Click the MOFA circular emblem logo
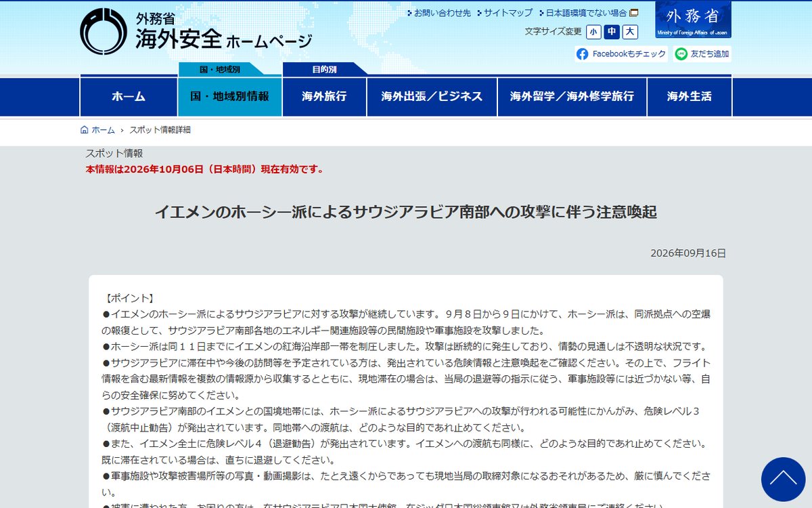Viewport: 812px width, 508px height. pyautogui.click(x=104, y=31)
